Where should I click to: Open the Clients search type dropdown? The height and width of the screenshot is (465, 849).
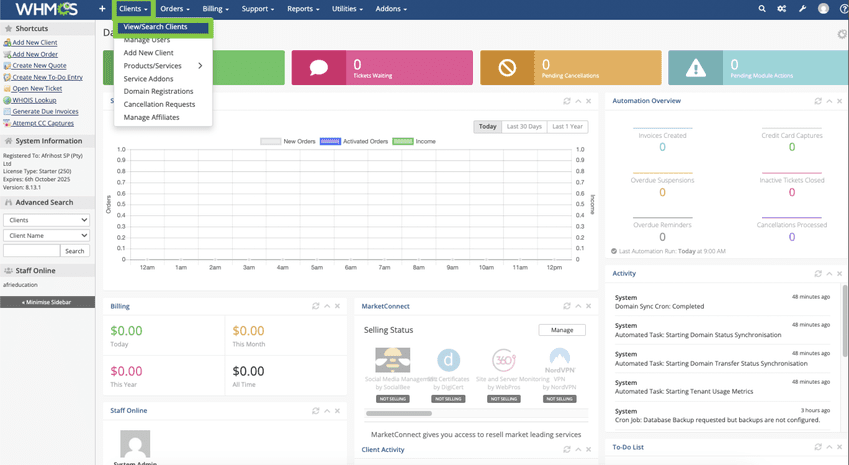(46, 220)
